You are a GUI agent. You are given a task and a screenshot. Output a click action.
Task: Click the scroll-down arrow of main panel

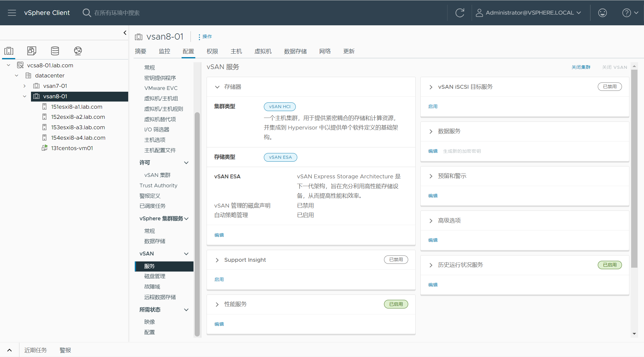634,334
